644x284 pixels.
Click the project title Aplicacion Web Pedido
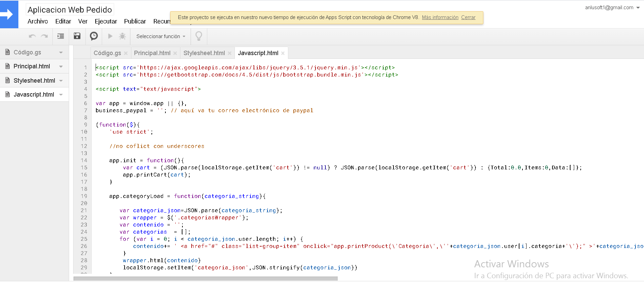pos(70,10)
